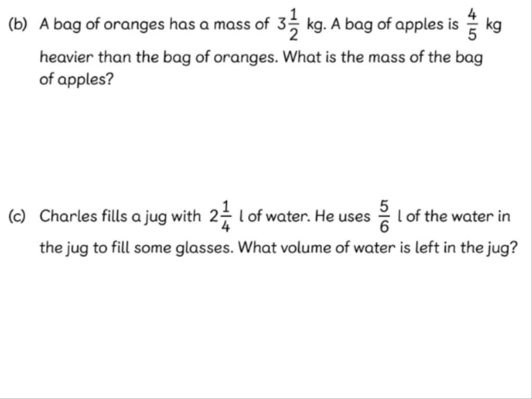Click the "kg" unit after the 4/5 fraction
532x399 pixels.
pos(494,26)
